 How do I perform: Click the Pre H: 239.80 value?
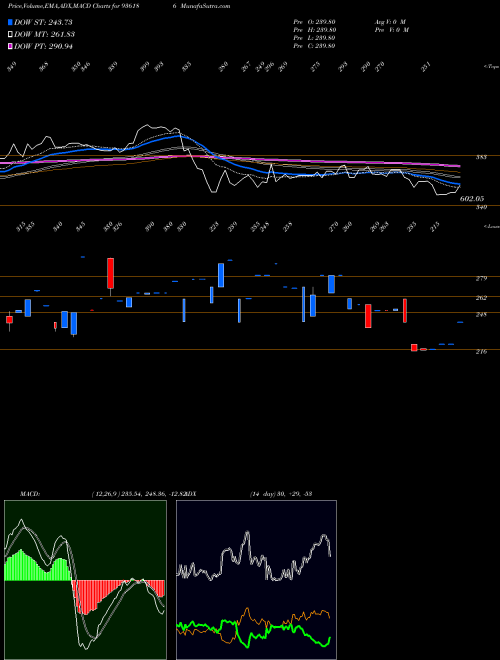pyautogui.click(x=314, y=30)
